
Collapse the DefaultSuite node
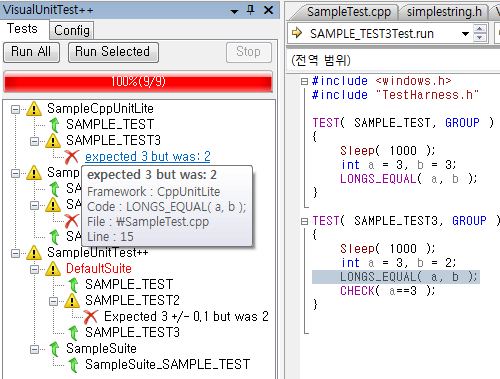click(x=34, y=269)
